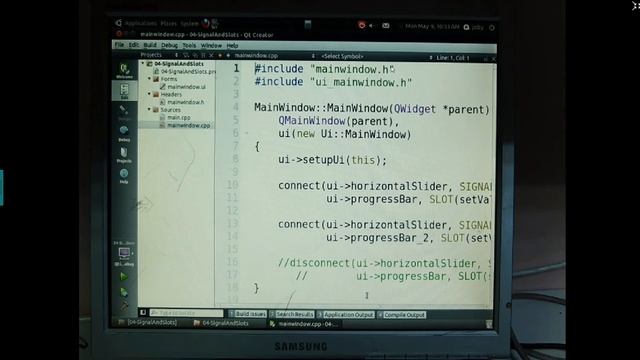Open the Welcome mode in Qt Creator

[124, 71]
